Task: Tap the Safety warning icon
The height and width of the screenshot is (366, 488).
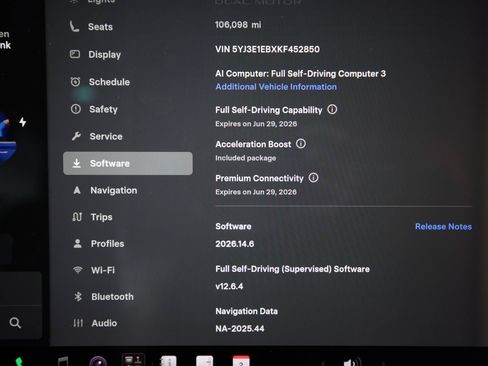Action: click(x=76, y=109)
